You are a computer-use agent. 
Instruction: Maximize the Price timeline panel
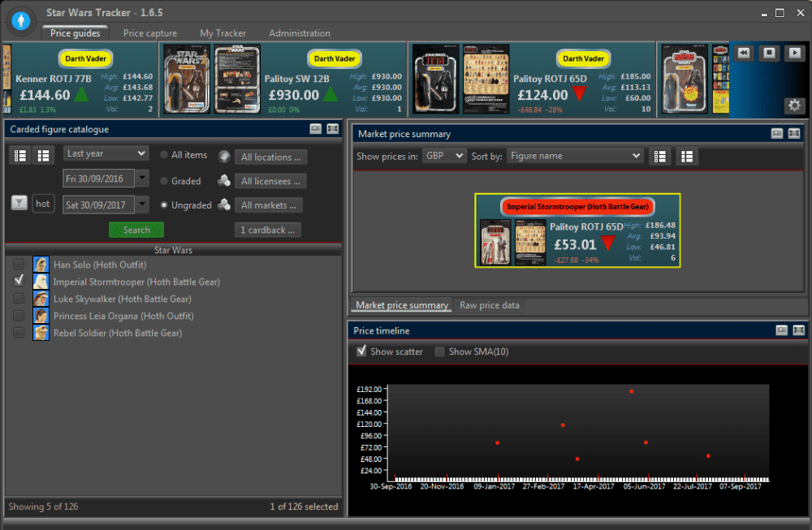click(x=798, y=330)
